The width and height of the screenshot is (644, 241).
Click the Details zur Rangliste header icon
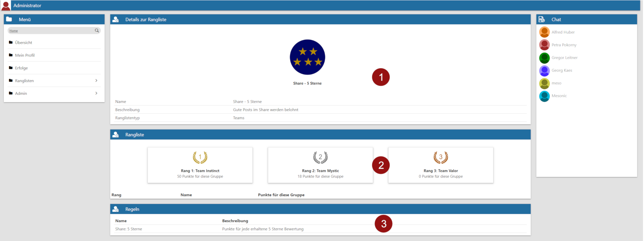[115, 20]
